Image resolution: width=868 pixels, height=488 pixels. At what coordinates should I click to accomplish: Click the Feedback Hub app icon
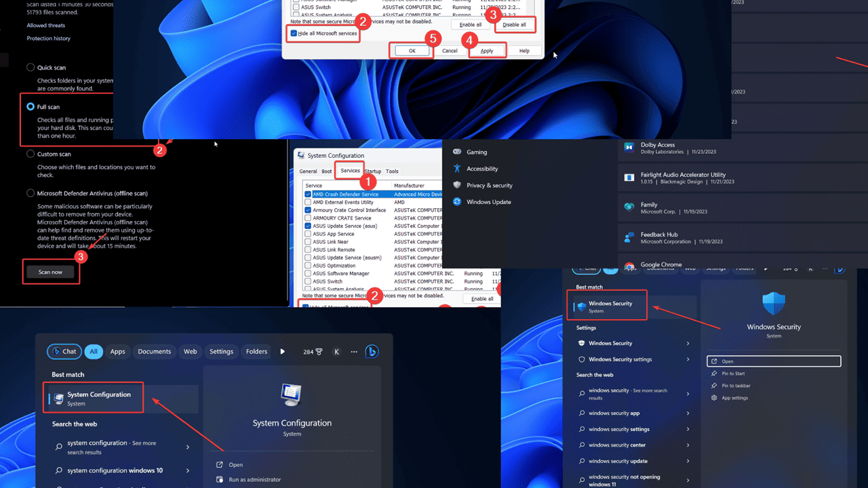coord(629,237)
